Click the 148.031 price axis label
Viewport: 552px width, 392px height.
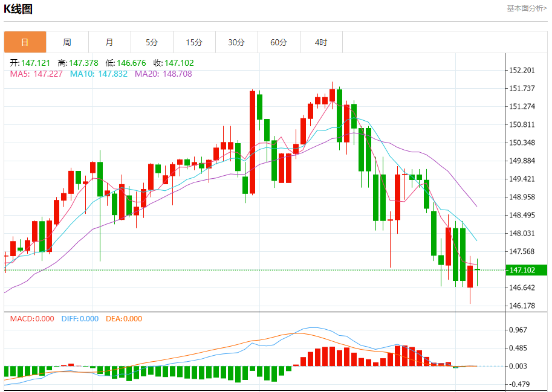click(x=522, y=233)
